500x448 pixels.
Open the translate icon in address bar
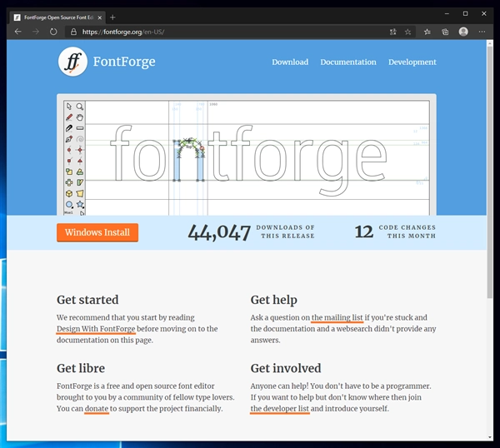pyautogui.click(x=392, y=32)
